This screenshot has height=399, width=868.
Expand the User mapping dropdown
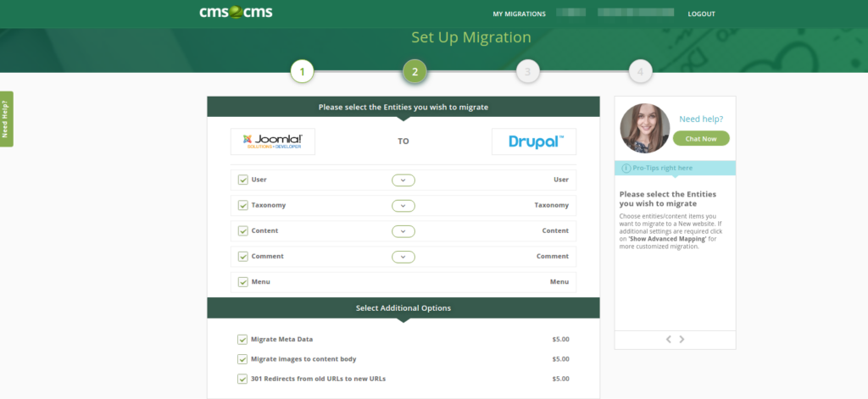pos(403,180)
